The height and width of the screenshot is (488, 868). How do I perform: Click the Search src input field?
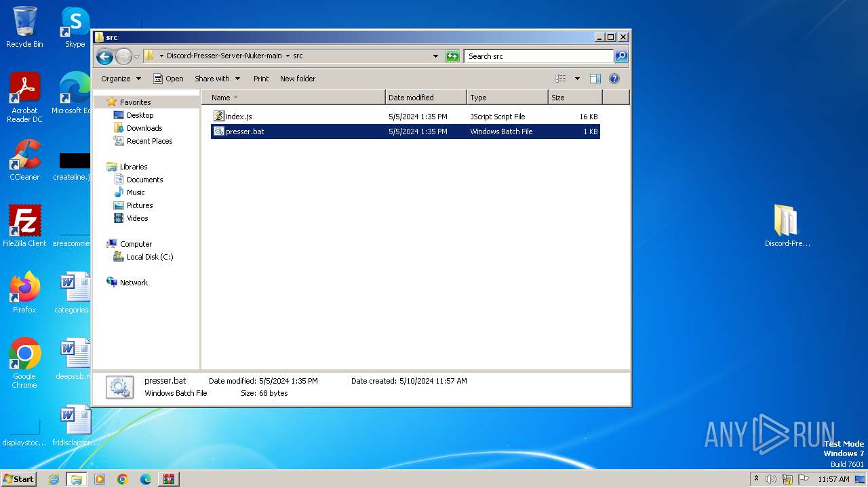[538, 56]
